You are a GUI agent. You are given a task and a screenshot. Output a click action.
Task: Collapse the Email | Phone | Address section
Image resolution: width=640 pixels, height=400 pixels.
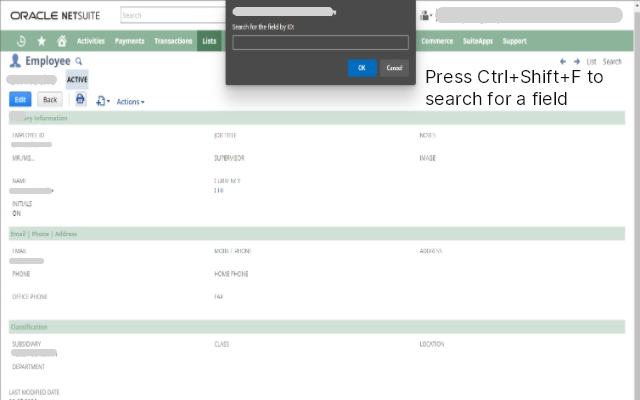[x=317, y=234]
